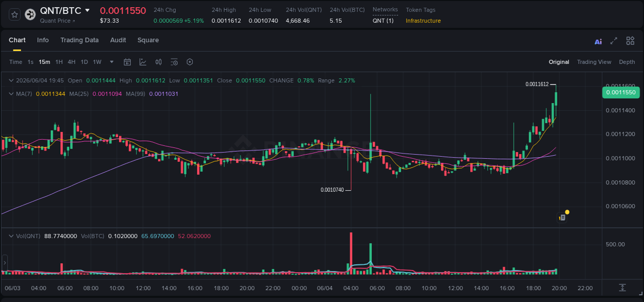This screenshot has height=302, width=644.
Task: Open the Square tab
Action: [x=148, y=40]
